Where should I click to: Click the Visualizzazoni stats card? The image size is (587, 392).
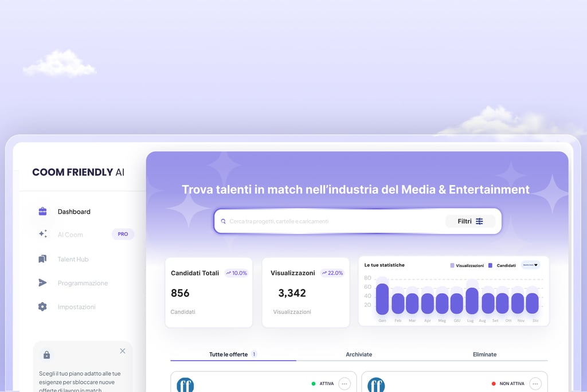click(x=306, y=292)
